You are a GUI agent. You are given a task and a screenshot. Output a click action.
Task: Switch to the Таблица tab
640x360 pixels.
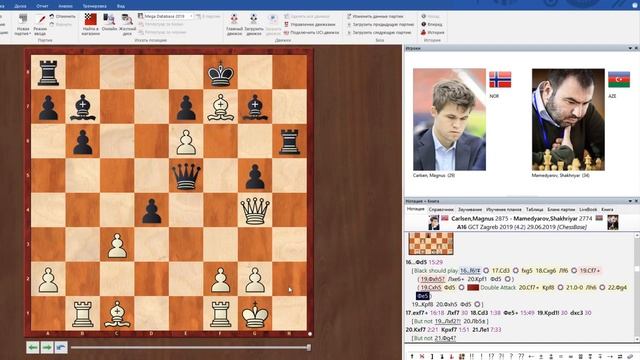[534, 209]
